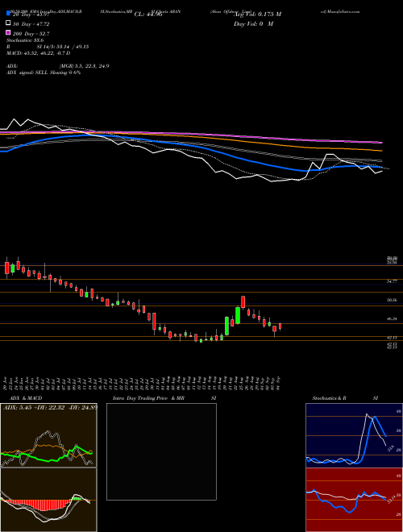Open the MACD red histogram panel
This screenshot has width=403, height=532.
(48, 500)
